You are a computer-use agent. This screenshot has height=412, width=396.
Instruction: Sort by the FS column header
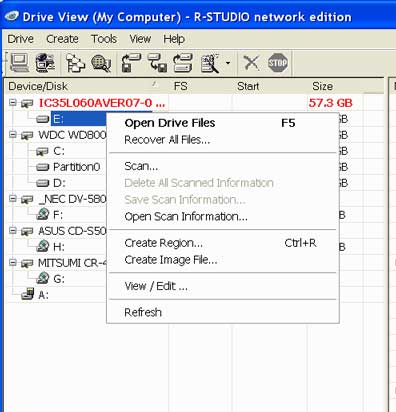coord(200,86)
